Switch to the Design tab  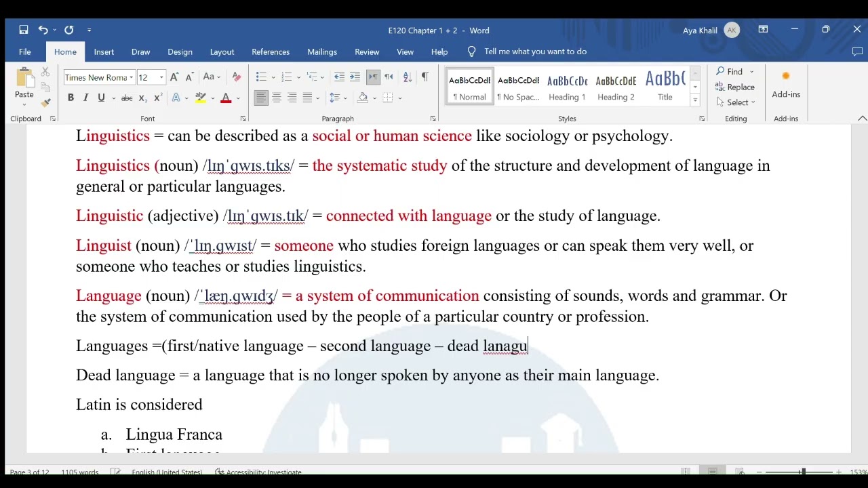tap(180, 52)
